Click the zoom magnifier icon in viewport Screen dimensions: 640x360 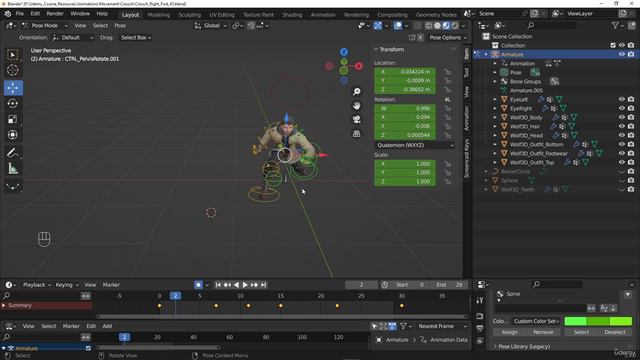pos(357,91)
